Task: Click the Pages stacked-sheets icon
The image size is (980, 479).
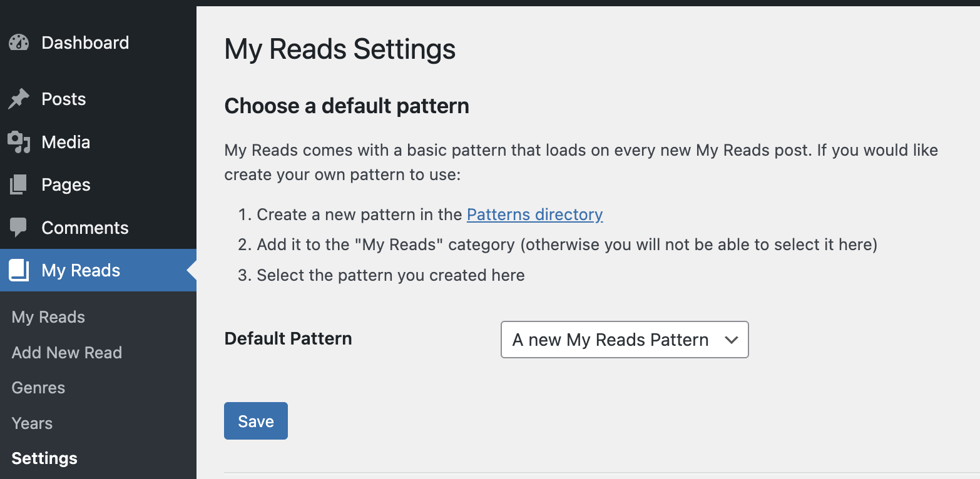Action: pos(19,184)
